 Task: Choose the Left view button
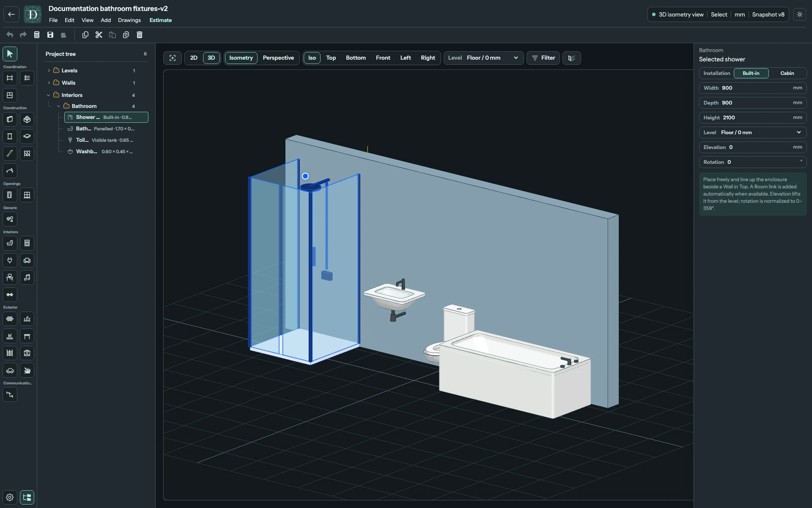(x=406, y=58)
